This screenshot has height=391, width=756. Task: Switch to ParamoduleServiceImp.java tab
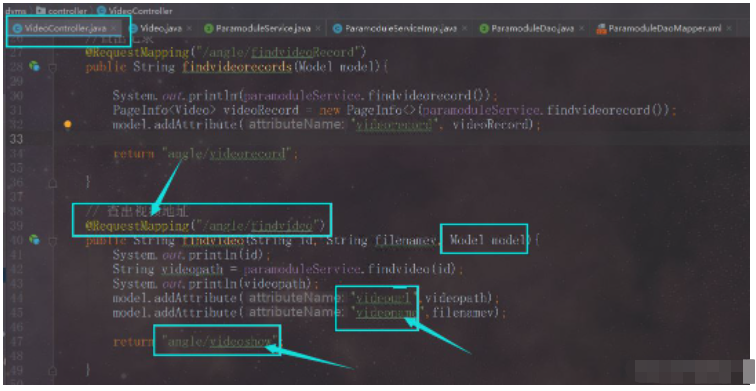400,28
